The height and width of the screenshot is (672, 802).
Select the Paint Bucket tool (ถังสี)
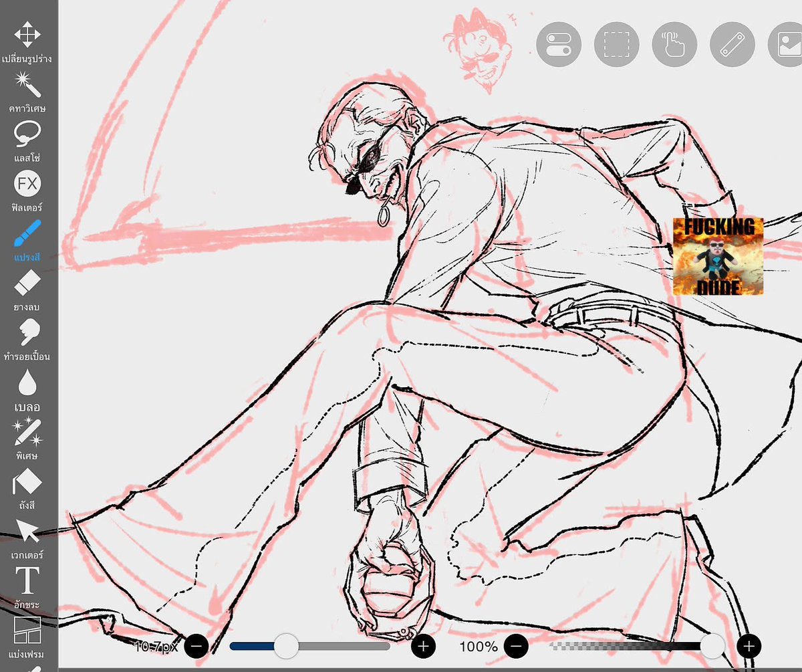[27, 489]
